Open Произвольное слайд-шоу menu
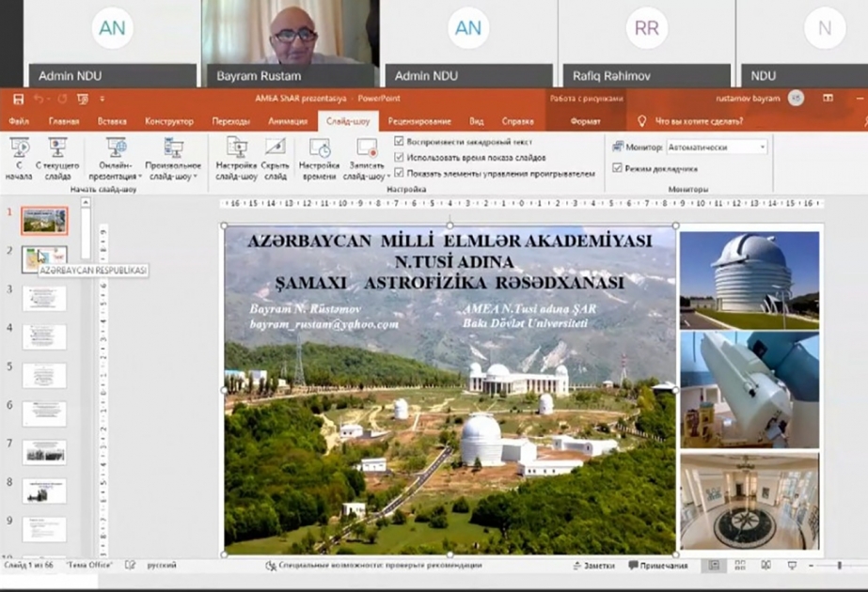868x592 pixels. [x=173, y=160]
